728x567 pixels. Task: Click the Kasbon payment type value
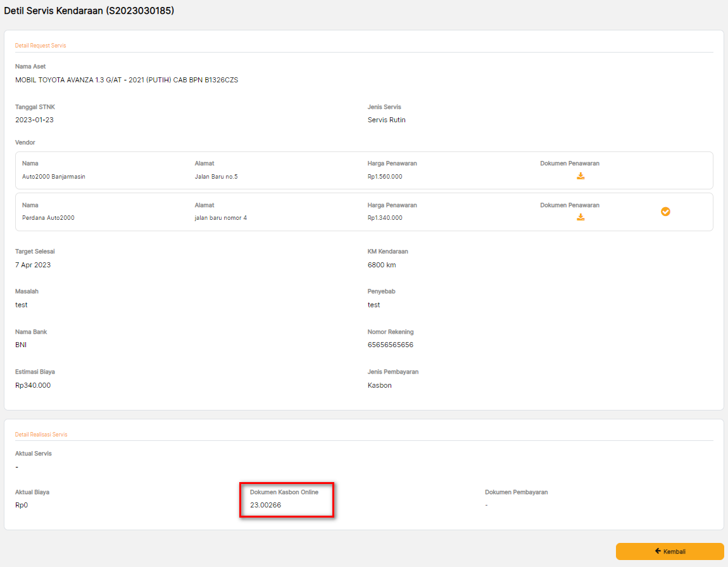click(379, 385)
